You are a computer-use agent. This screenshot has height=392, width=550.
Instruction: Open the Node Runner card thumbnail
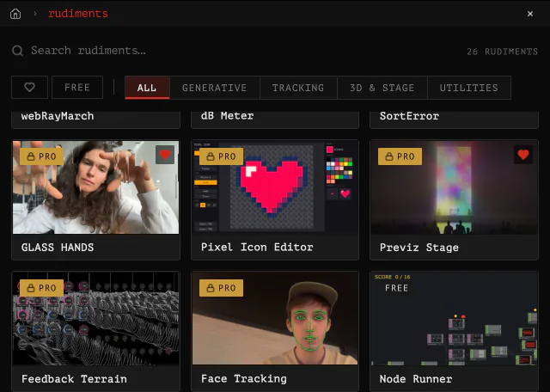(455, 318)
